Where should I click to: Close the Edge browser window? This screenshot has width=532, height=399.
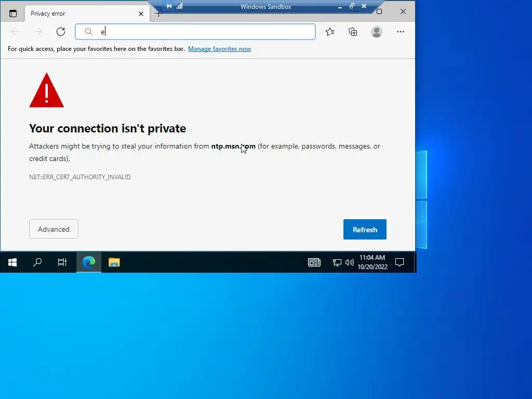403,11
